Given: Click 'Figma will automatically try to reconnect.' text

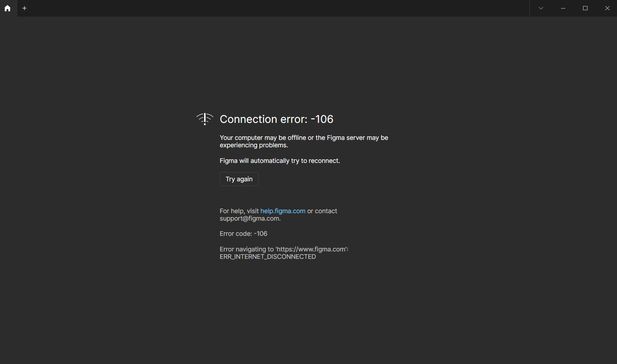Looking at the screenshot, I should coord(280,161).
